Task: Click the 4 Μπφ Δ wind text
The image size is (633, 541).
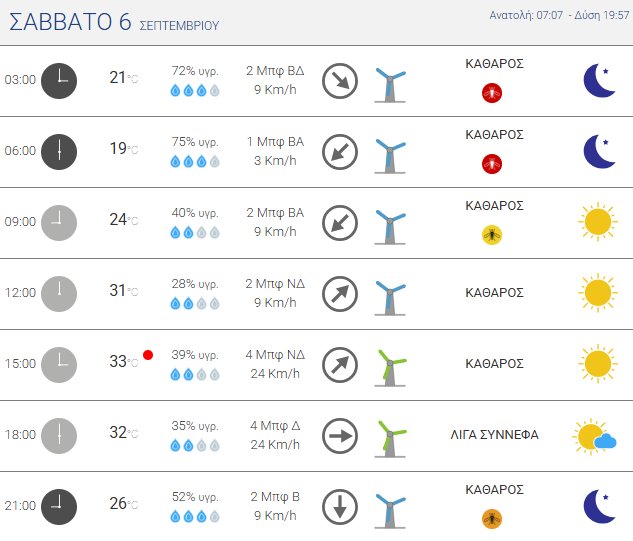Action: coord(274,426)
